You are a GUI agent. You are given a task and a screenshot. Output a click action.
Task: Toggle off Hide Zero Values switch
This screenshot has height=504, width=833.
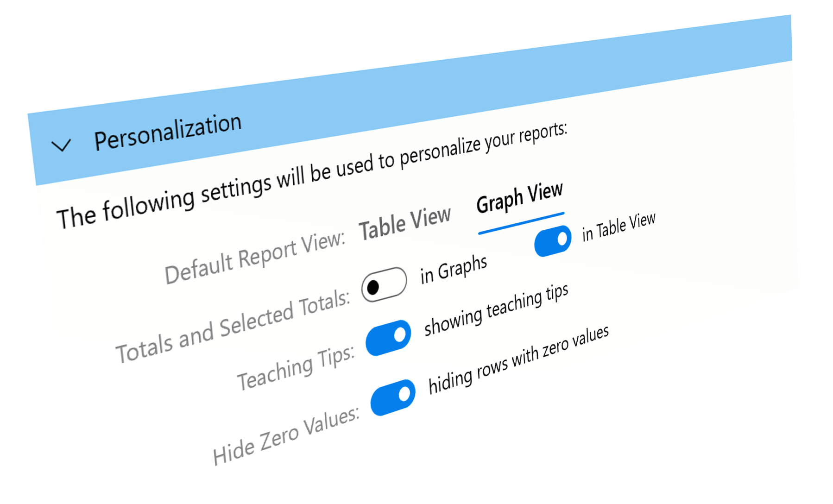click(393, 397)
